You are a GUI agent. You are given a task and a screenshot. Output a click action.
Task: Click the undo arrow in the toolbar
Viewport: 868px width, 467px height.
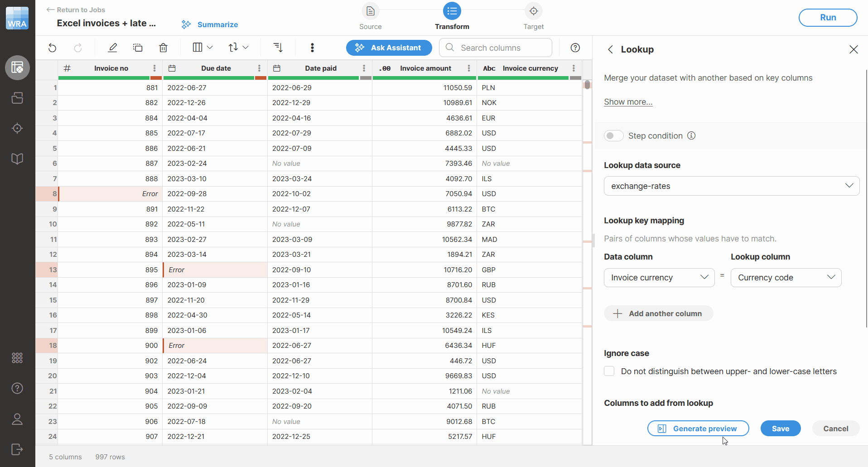pos(53,48)
